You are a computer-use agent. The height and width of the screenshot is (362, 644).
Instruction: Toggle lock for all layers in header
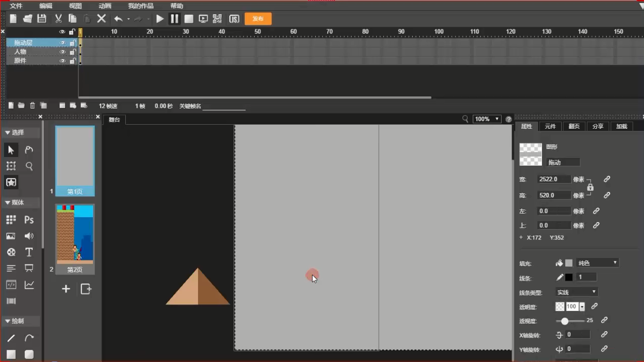pyautogui.click(x=72, y=32)
